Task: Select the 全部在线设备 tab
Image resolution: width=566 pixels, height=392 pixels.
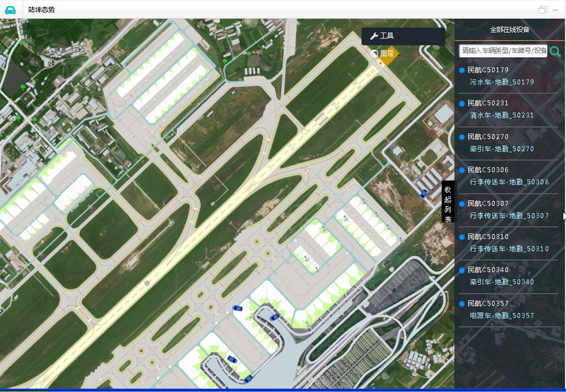Action: [509, 30]
